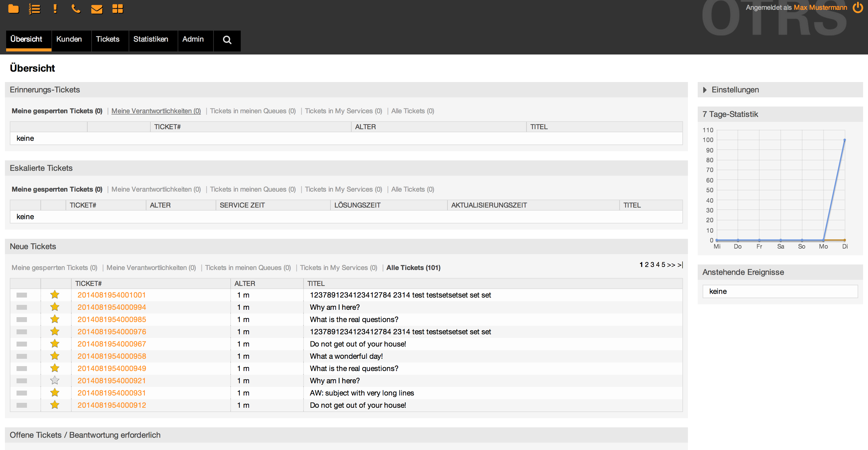Click the orange folder icon in toolbar

[x=13, y=9]
